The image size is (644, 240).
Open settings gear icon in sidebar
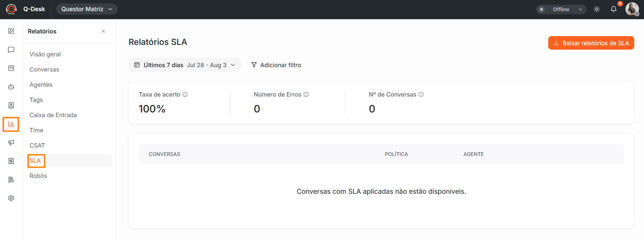11,198
